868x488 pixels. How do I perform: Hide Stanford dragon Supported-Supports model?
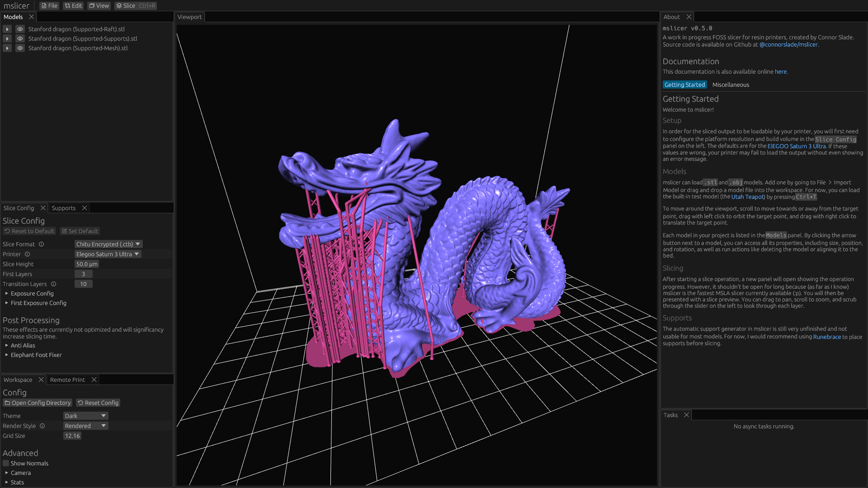tap(20, 39)
